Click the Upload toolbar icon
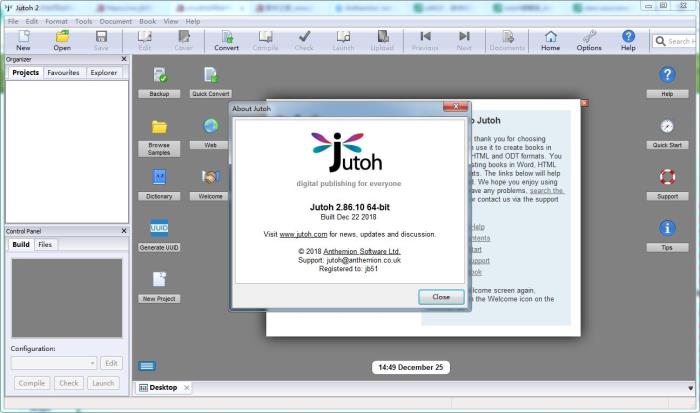The width and height of the screenshot is (700, 413). 382,41
